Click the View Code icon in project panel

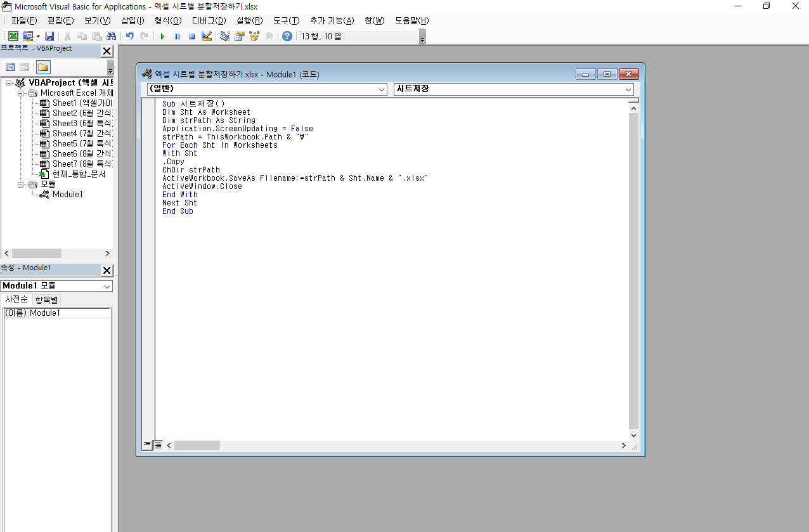pos(10,67)
